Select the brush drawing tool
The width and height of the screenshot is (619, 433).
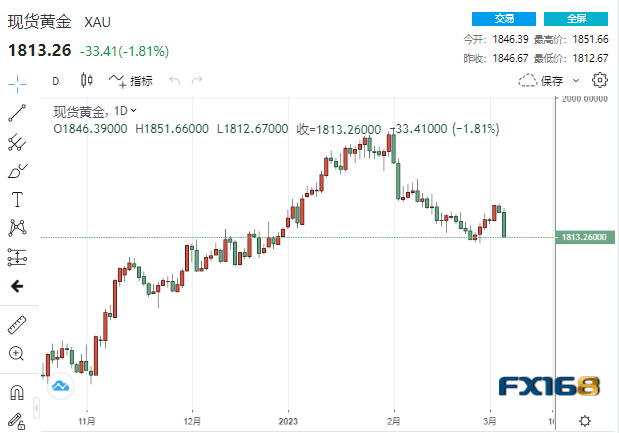click(17, 170)
